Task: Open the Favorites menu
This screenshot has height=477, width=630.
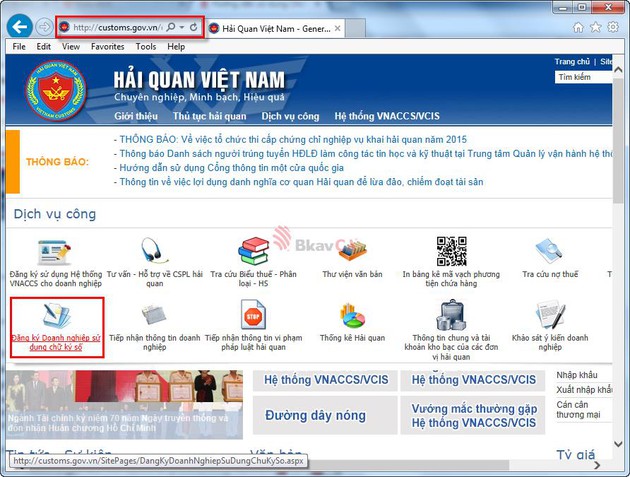Action: [107, 47]
